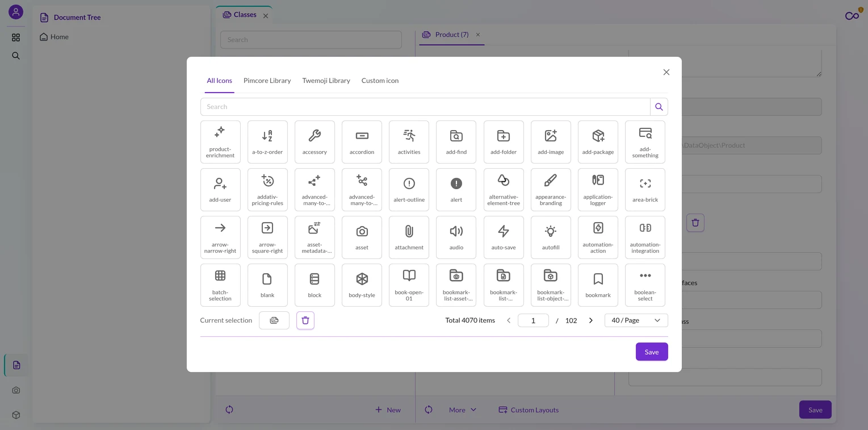Open the 40 / Page size dropdown

pyautogui.click(x=636, y=320)
